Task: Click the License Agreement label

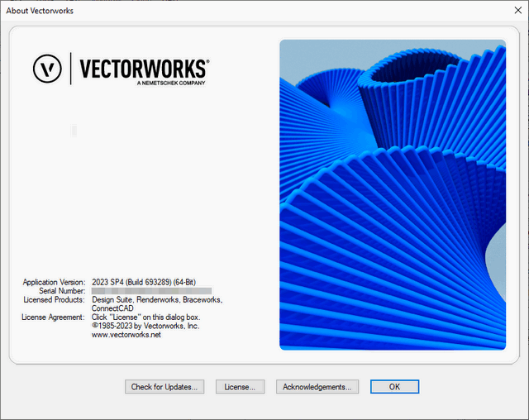Action: 53,317
